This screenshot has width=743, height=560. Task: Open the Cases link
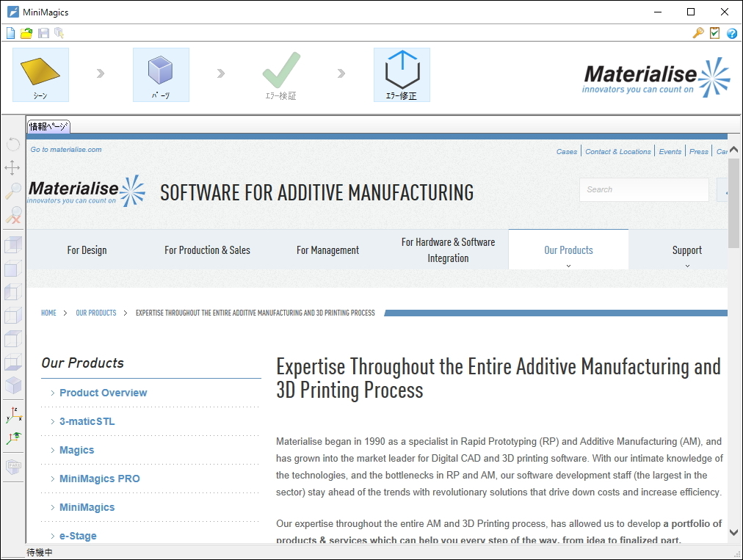pyautogui.click(x=567, y=152)
